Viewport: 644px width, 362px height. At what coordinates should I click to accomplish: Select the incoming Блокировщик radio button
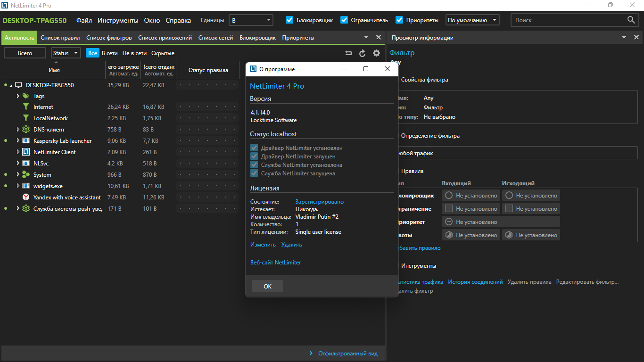click(449, 196)
